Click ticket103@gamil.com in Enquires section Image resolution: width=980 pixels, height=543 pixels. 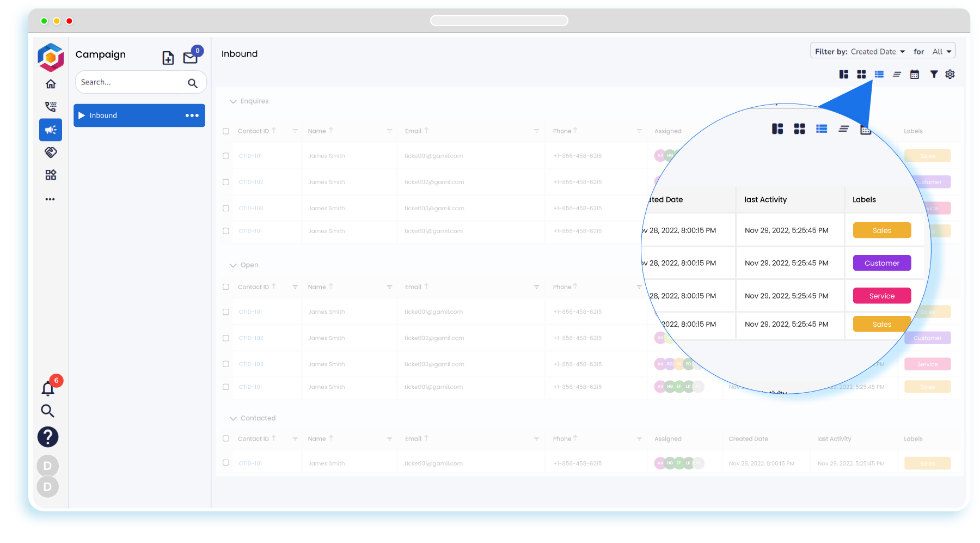click(x=434, y=208)
